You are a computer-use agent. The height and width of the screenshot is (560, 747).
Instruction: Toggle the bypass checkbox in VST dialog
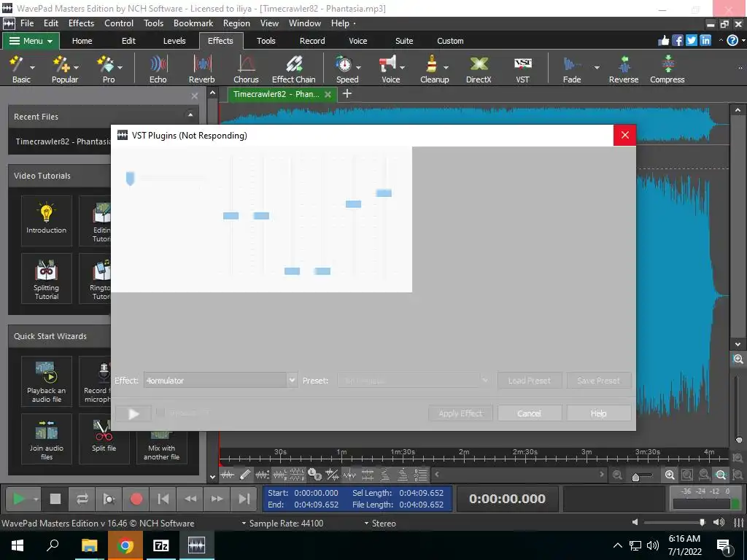tap(160, 413)
